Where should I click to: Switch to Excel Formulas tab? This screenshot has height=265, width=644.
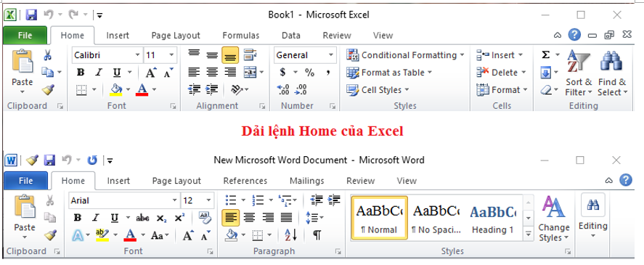tap(240, 36)
